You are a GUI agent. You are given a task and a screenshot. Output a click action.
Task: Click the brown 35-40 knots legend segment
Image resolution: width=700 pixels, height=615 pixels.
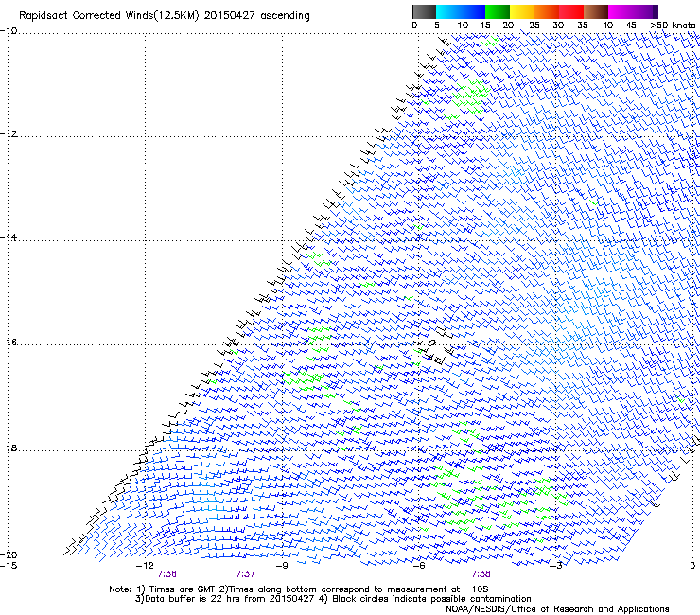coord(596,11)
